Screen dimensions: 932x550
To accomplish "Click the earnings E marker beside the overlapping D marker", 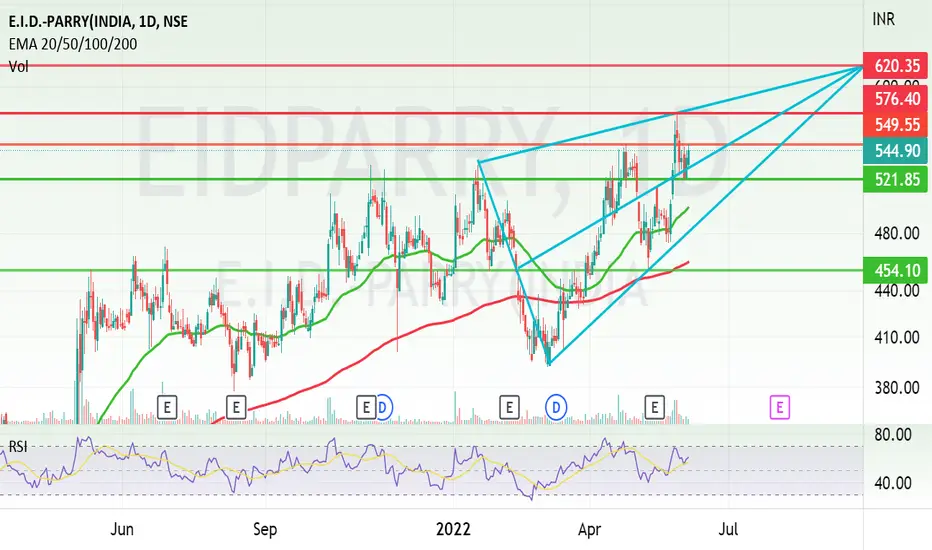I will (x=366, y=407).
